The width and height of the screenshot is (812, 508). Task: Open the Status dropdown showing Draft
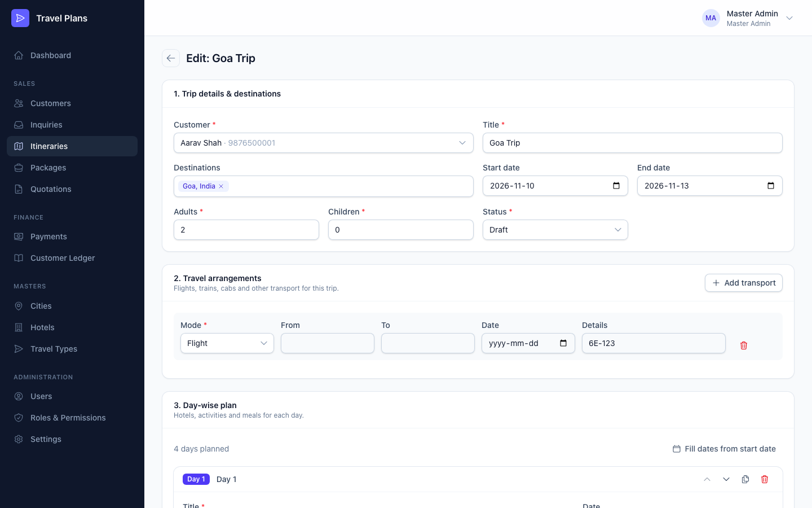(555, 230)
